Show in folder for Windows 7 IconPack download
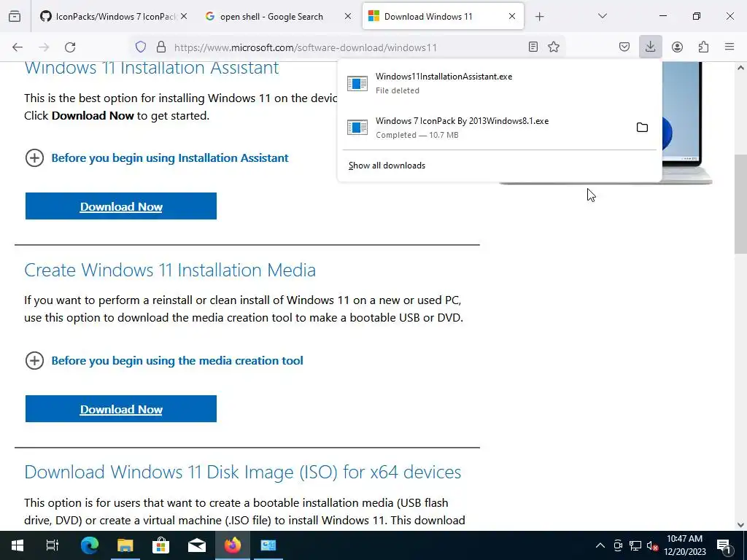Image resolution: width=747 pixels, height=560 pixels. click(642, 128)
